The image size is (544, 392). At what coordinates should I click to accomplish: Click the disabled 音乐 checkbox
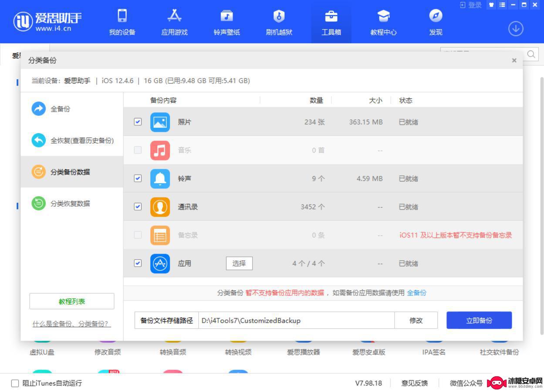138,150
